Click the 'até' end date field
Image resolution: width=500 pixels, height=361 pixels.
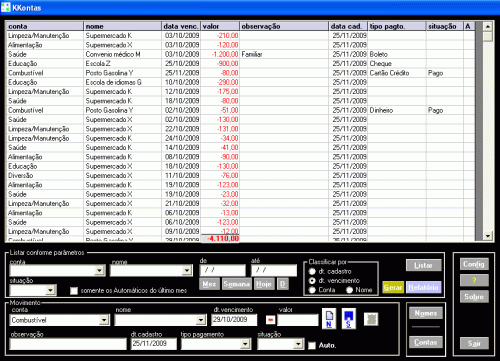click(274, 270)
